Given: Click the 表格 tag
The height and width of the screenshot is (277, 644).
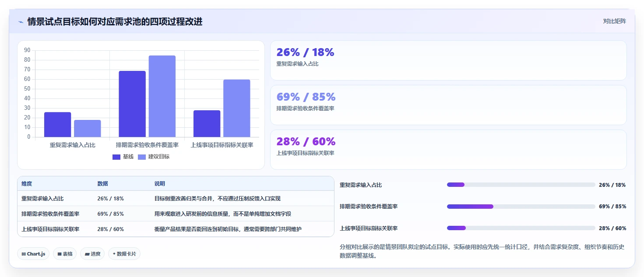Looking at the screenshot, I should click(65, 254).
